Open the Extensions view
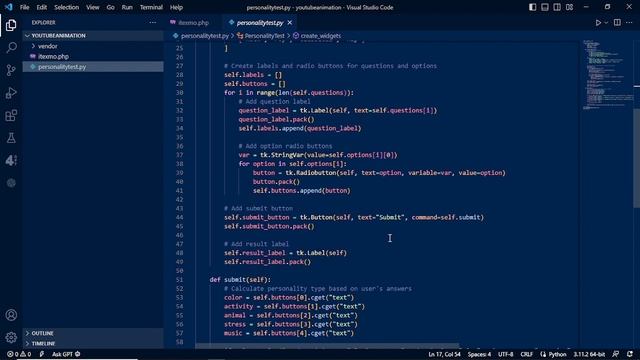The width and height of the screenshot is (640, 360). [x=11, y=116]
